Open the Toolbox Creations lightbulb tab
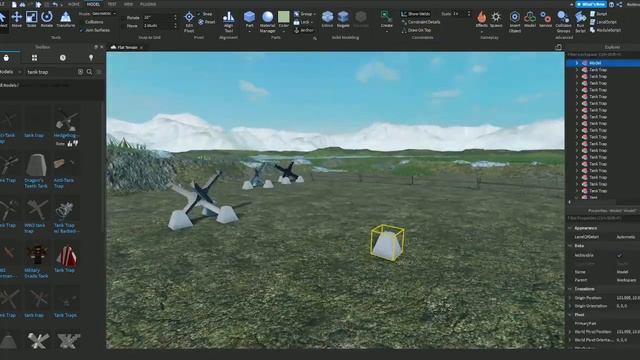The height and width of the screenshot is (360, 640). (91, 58)
